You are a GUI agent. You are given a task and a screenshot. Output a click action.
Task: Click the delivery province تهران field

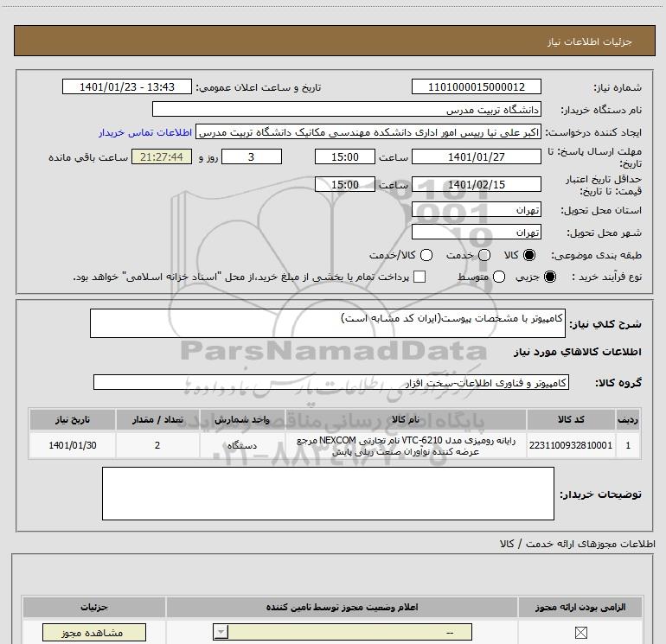point(476,210)
